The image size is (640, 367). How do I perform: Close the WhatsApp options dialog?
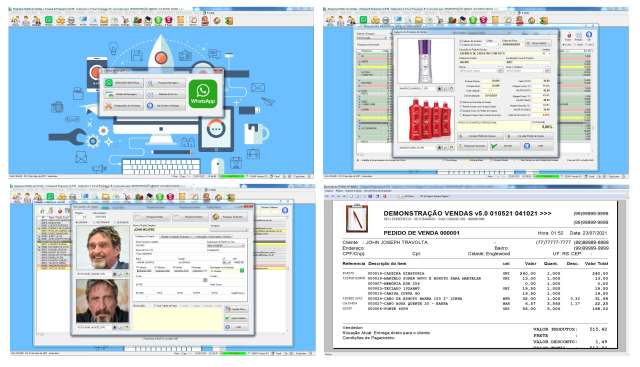point(220,71)
